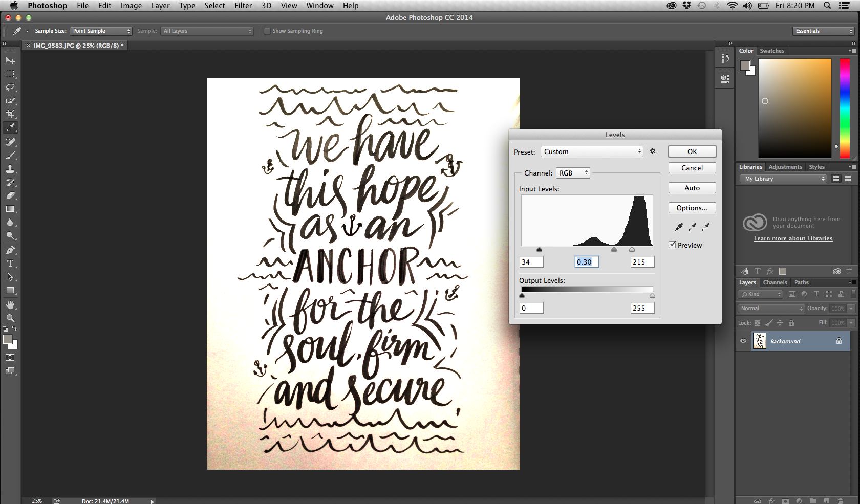The image size is (860, 504).
Task: Switch Libraries to grid view
Action: click(836, 179)
